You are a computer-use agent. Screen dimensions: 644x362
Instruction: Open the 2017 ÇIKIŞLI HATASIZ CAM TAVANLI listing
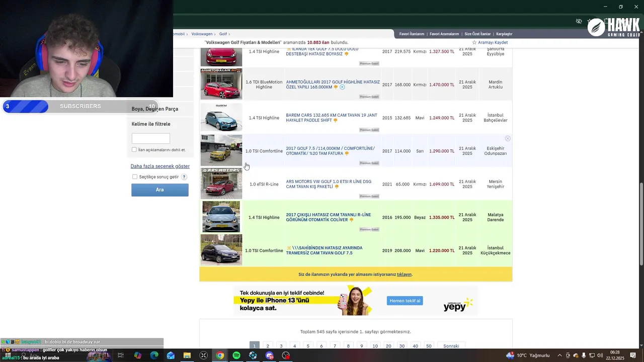[x=329, y=217]
